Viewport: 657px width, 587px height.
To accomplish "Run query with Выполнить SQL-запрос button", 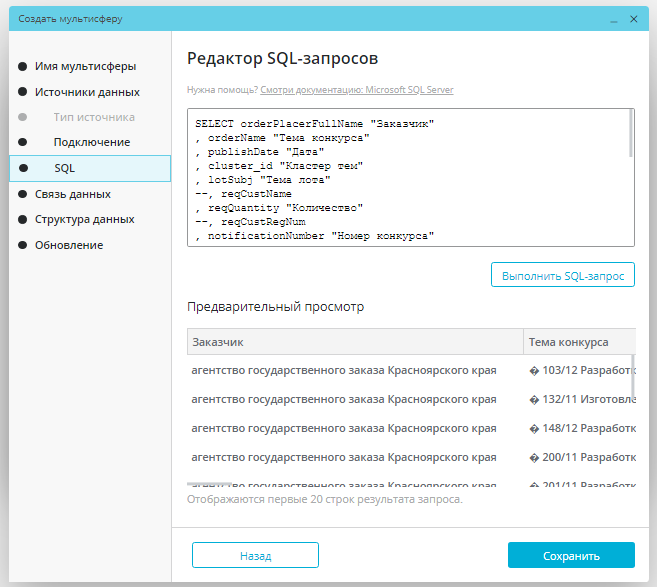I will coord(563,275).
